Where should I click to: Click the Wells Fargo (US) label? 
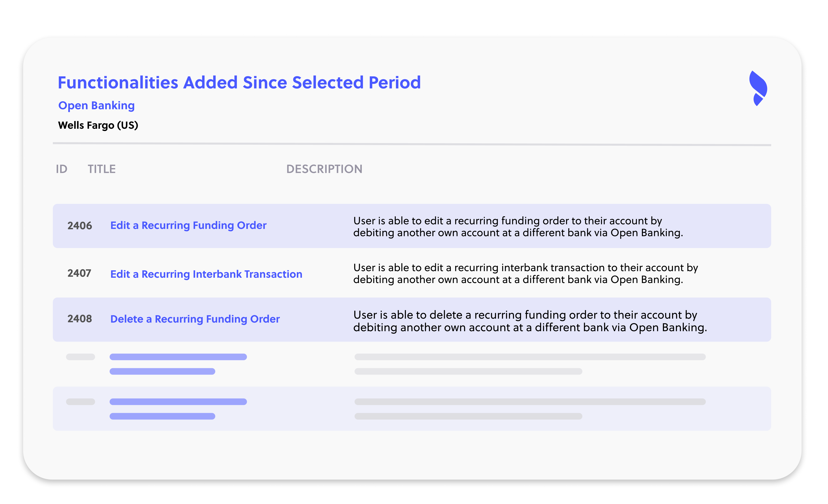click(98, 125)
